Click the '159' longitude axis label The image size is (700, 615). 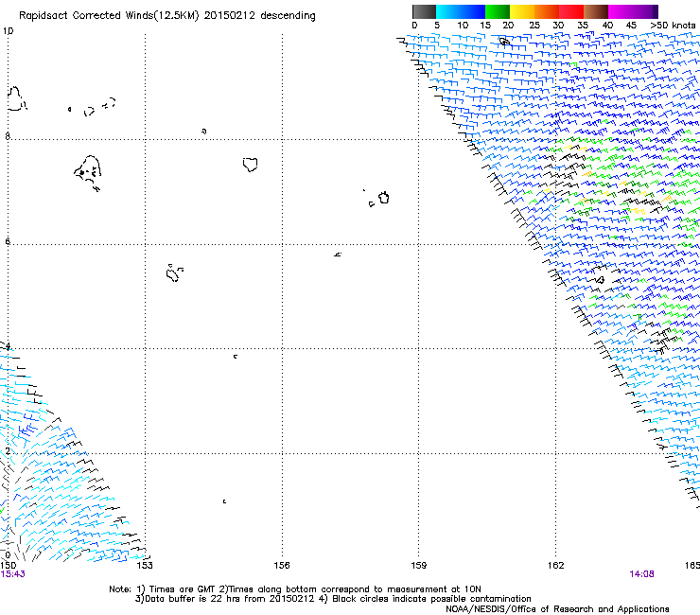419,566
